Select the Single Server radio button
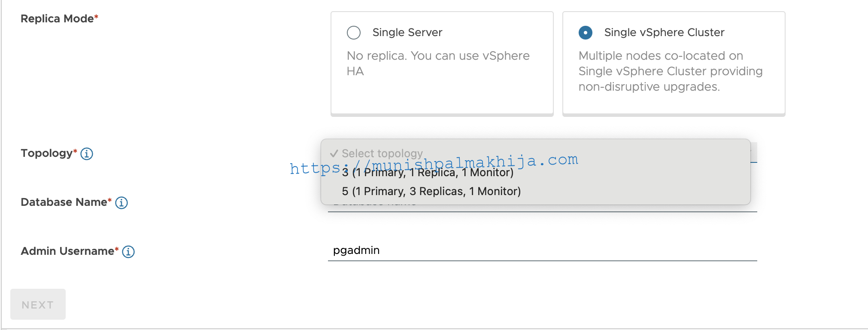868x330 pixels. 354,33
